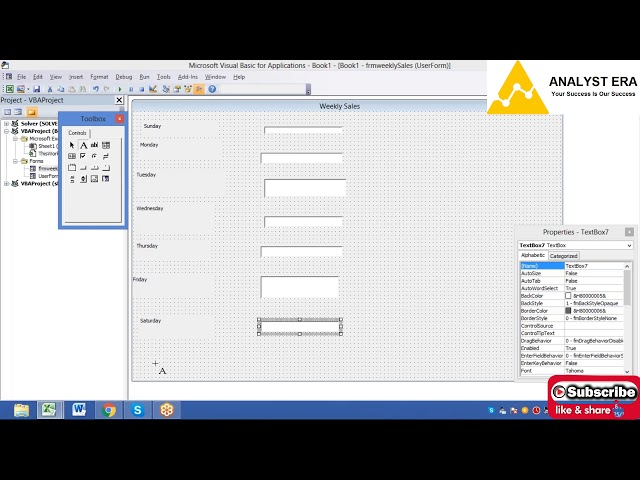The height and width of the screenshot is (480, 640).
Task: Open Skype from the Windows taskbar
Action: tap(138, 410)
